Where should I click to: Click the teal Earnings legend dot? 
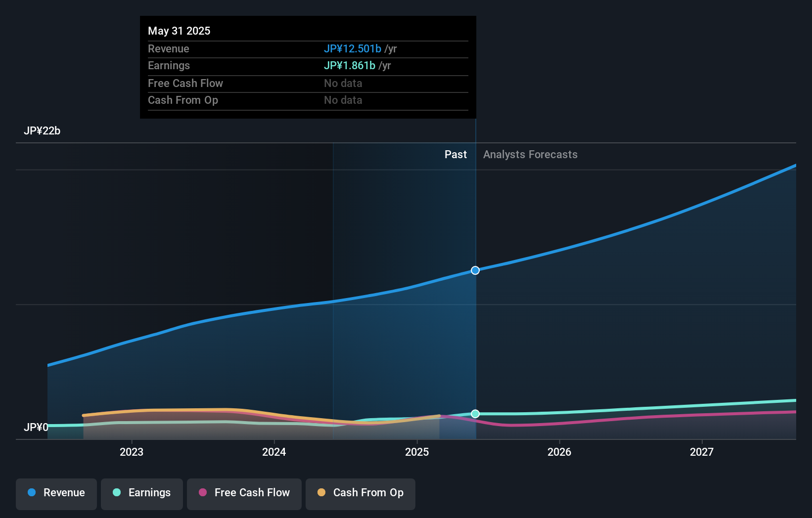click(117, 492)
